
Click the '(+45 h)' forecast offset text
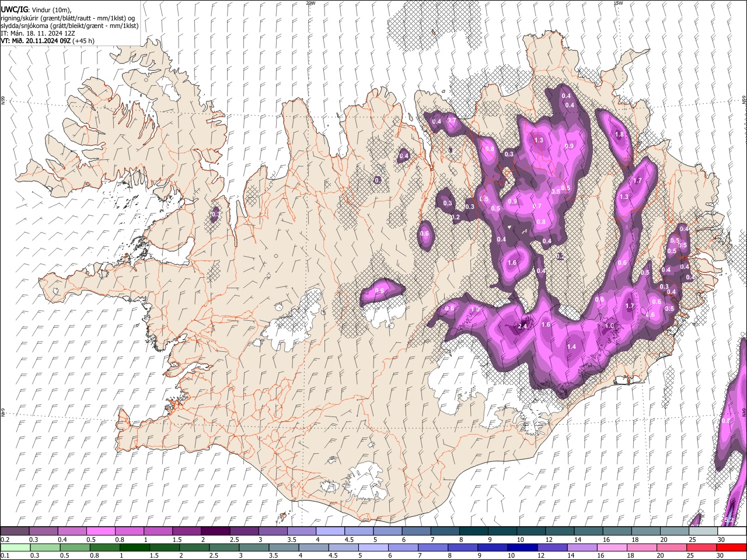(x=84, y=41)
